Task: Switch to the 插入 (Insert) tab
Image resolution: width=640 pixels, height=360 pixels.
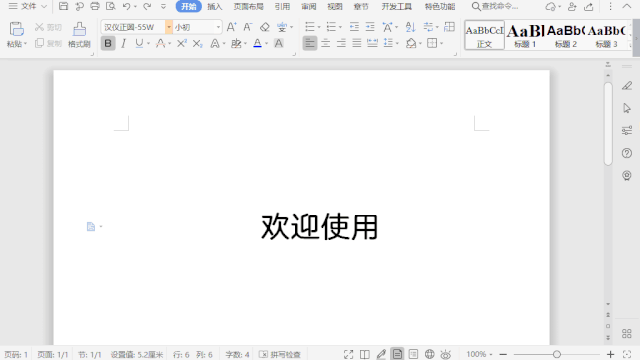Action: tap(215, 7)
